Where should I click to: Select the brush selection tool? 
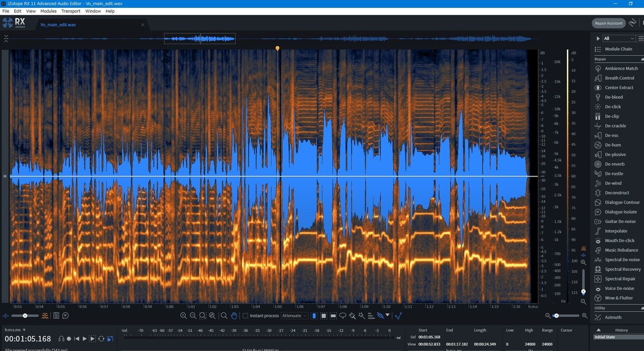tap(352, 316)
